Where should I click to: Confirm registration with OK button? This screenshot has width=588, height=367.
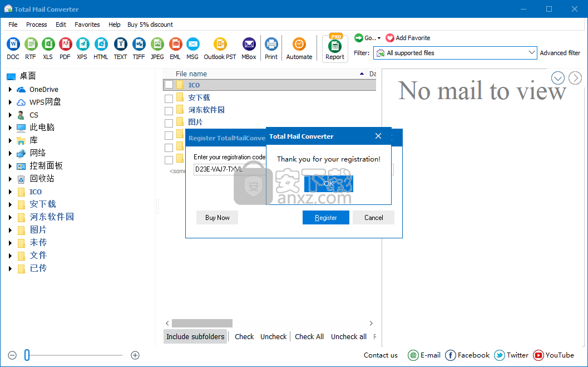tap(329, 184)
